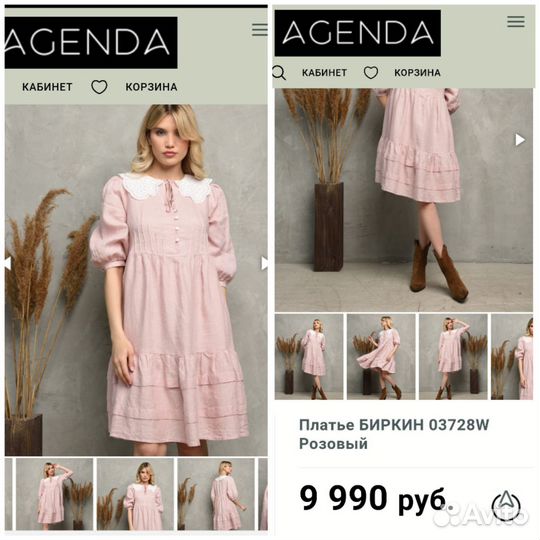The height and width of the screenshot is (540, 540).
Task: Select back-view thumbnail in left gallery
Action: coord(216,494)
